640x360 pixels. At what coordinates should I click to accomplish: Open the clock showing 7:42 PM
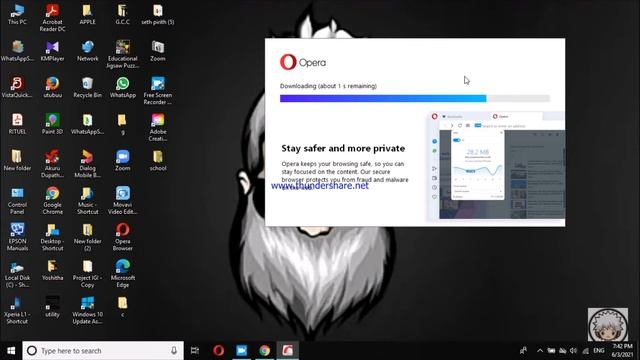click(x=622, y=351)
